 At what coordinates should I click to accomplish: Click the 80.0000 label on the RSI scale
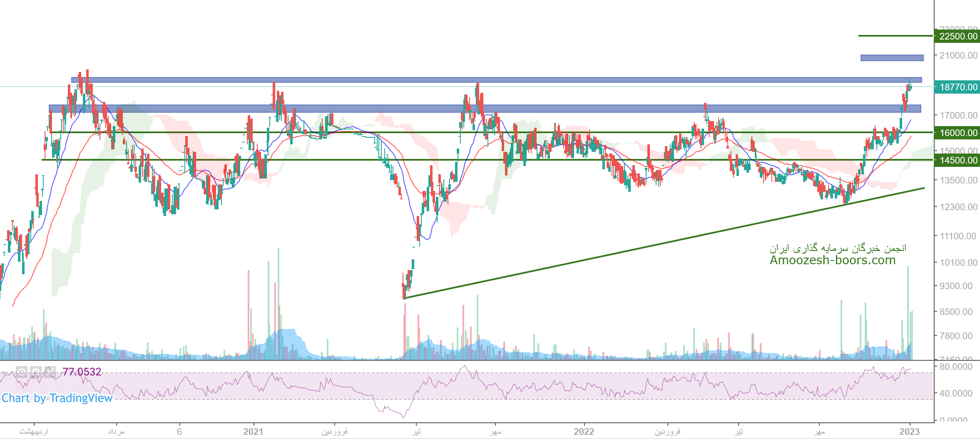point(956,367)
